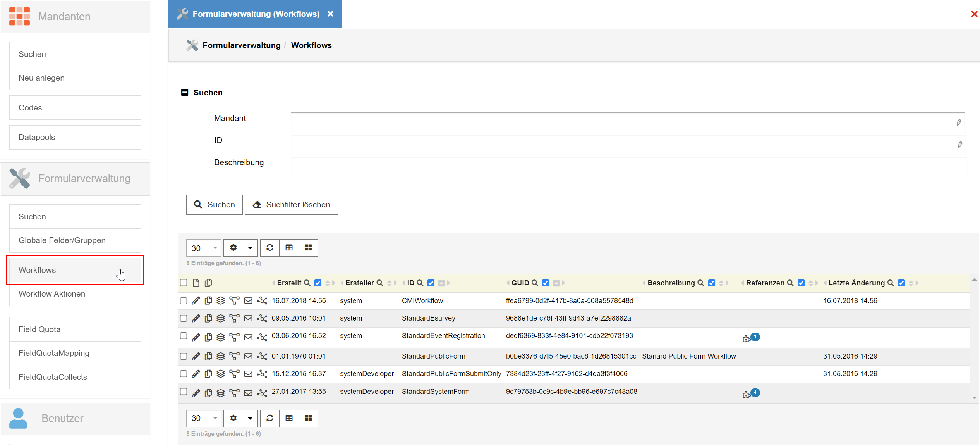
Task: Open the top 30 entries-per-page dropdown
Action: coord(204,248)
